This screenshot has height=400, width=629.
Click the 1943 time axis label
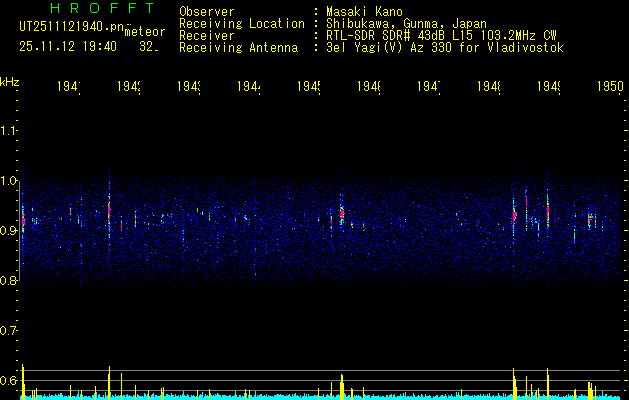point(189,86)
